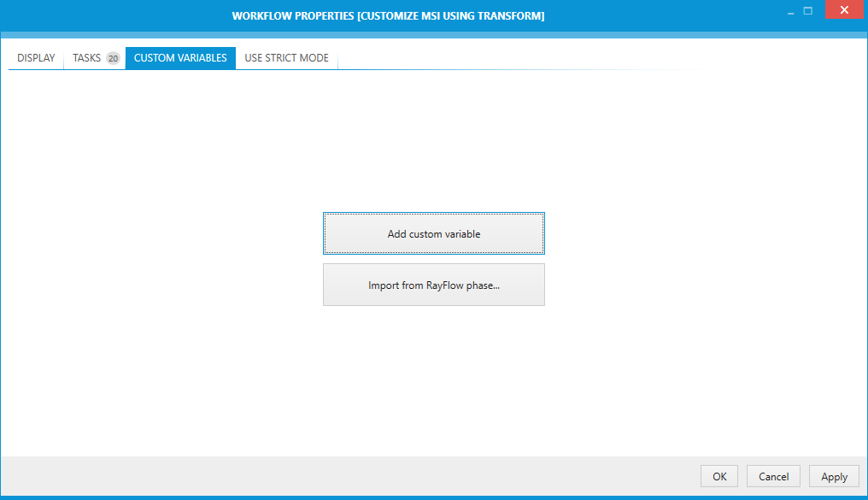Cancel the workflow properties dialog
Screen dimensions: 868x500
pos(773,476)
